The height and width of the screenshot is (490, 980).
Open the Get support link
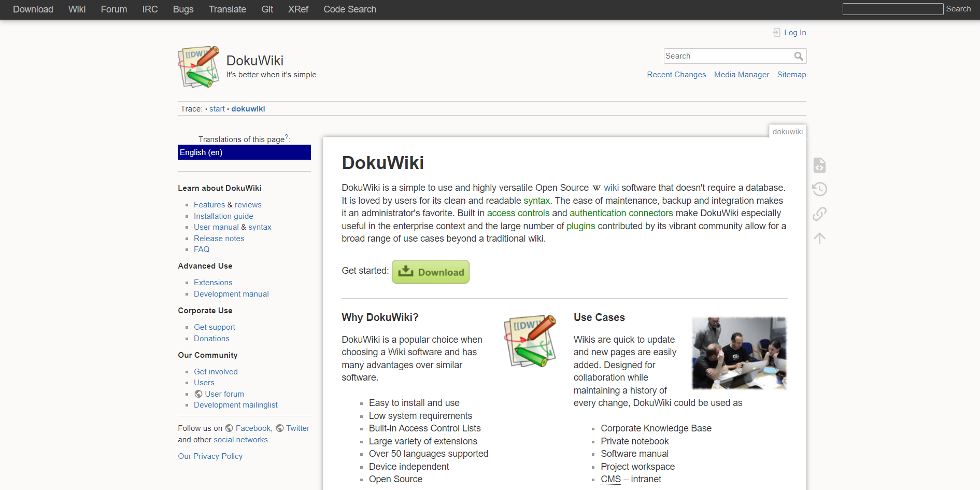tap(215, 327)
